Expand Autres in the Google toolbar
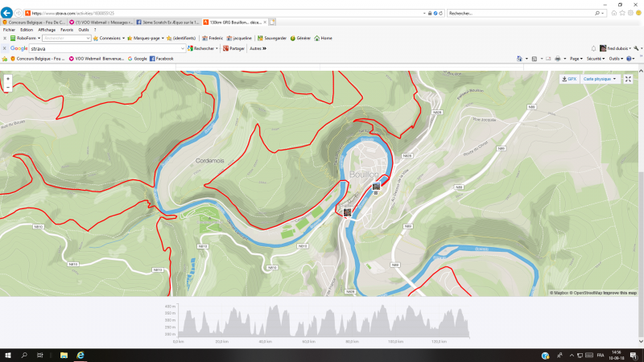The image size is (644, 362). point(258,48)
